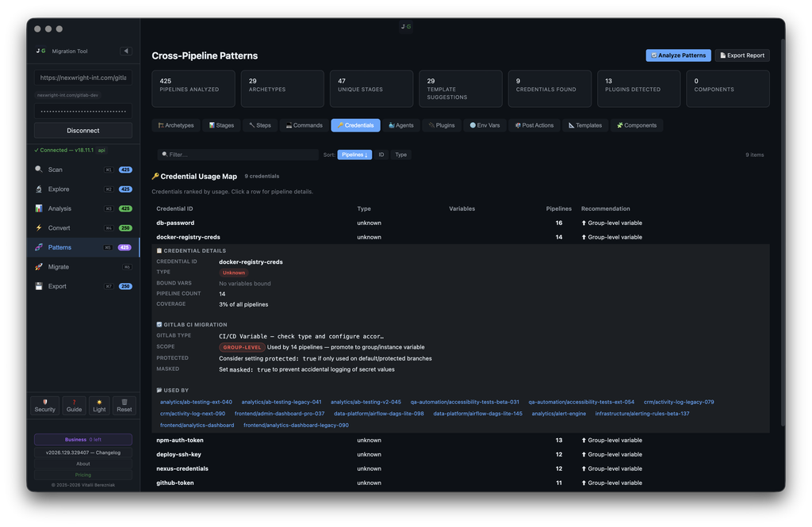Screen dimensions: 812x527
Task: Switch to the Templates tab
Action: (x=585, y=125)
